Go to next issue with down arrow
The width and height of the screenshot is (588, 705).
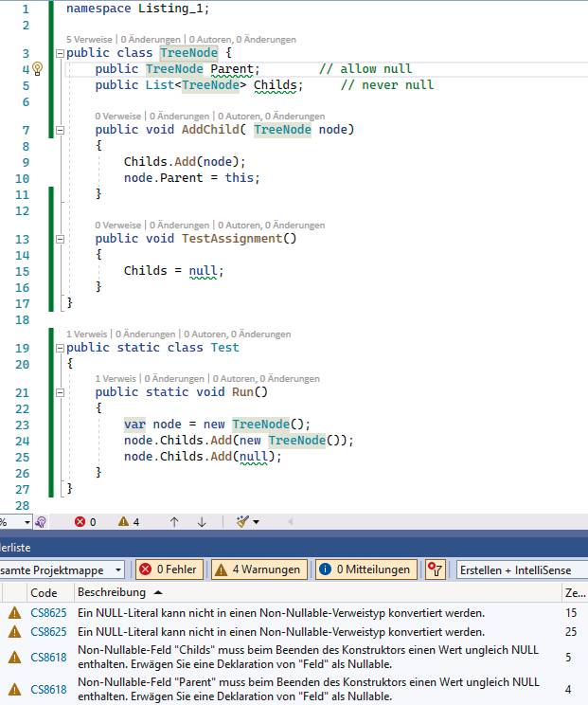point(202,522)
